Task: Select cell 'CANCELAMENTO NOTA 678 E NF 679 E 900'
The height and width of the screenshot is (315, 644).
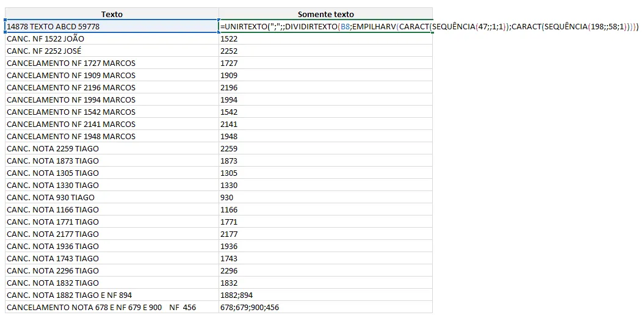Action: click(112, 307)
